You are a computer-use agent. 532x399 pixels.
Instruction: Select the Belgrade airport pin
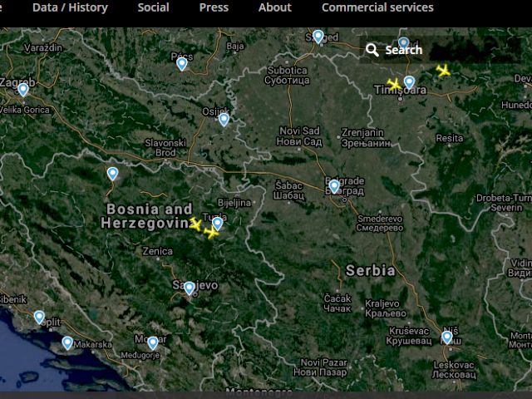(334, 186)
